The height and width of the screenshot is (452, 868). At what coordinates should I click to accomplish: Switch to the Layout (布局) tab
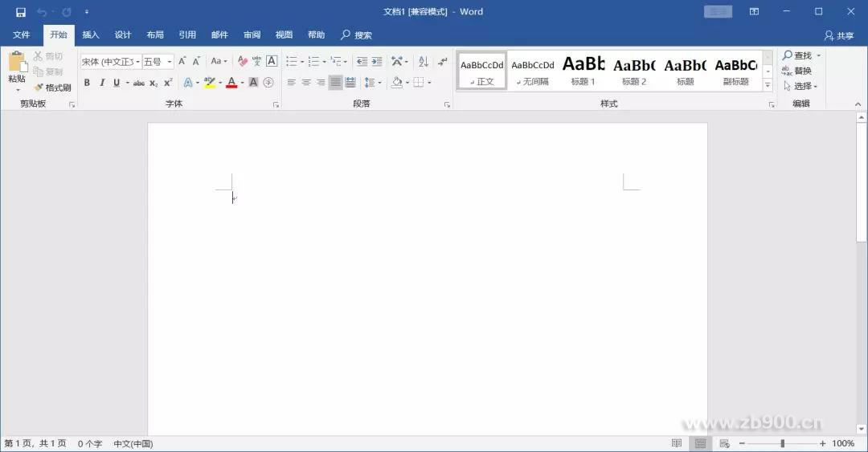click(155, 35)
